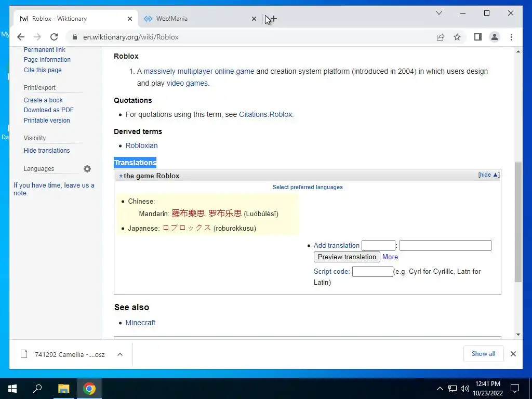Image resolution: width=532 pixels, height=399 pixels.
Task: Click the scrollbar down arrow
Action: [x=518, y=335]
